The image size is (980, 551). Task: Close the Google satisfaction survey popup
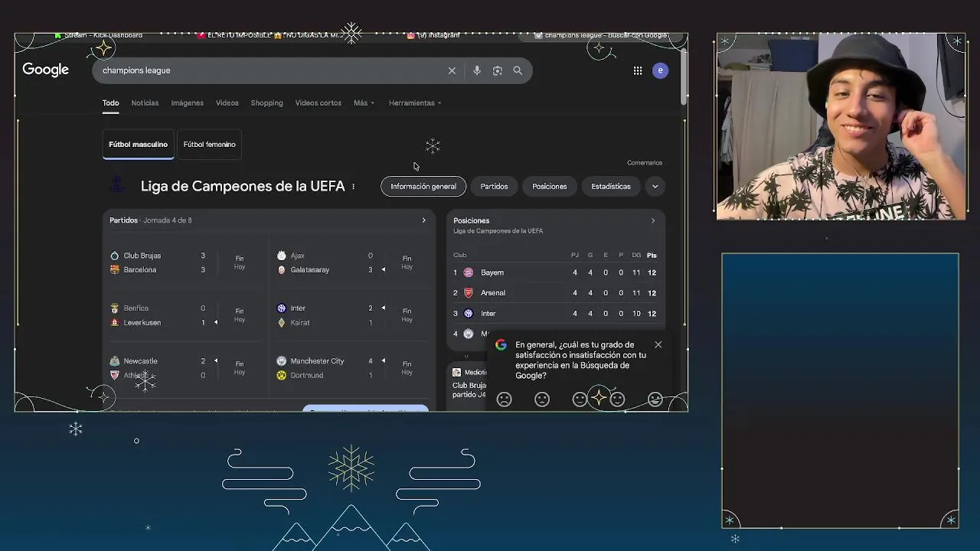tap(658, 344)
